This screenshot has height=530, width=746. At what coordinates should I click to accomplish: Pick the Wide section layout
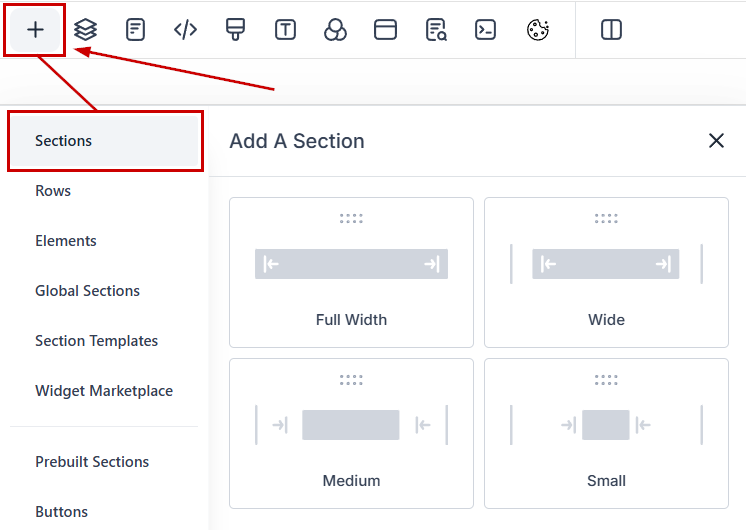click(x=606, y=272)
